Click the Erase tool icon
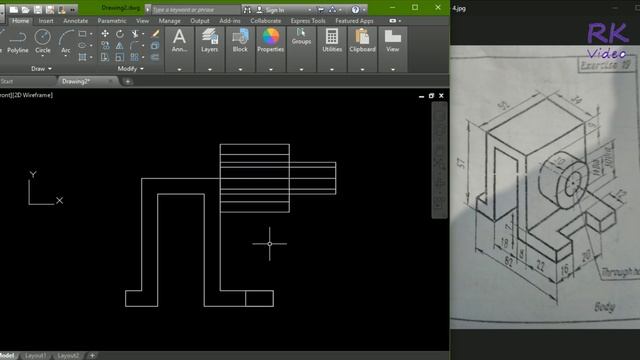Viewport: 640px width, 360px height. pyautogui.click(x=155, y=33)
